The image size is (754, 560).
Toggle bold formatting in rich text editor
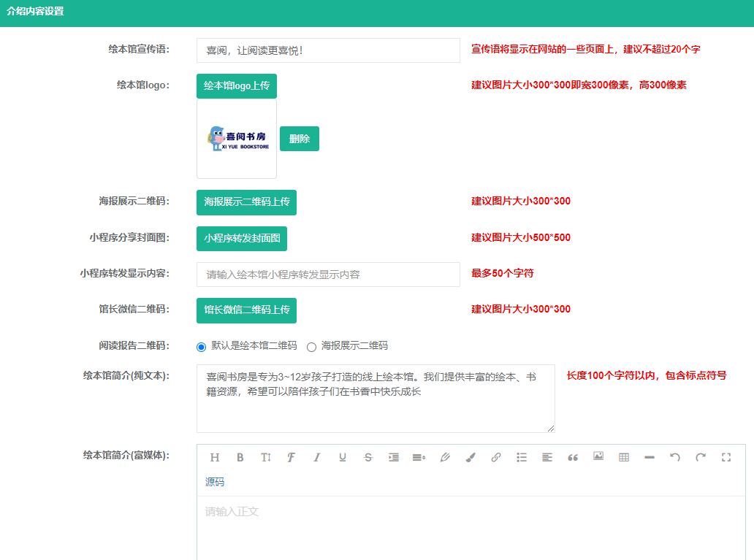240,458
